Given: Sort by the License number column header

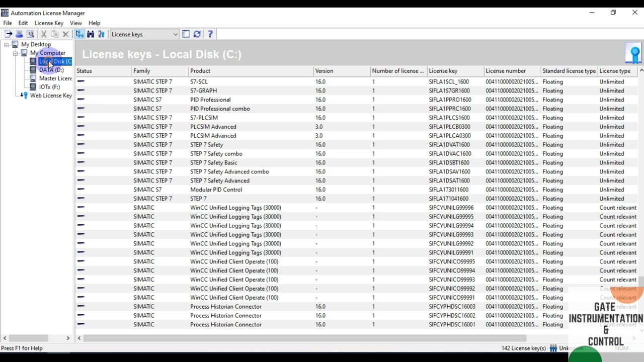Looking at the screenshot, I should (513, 71).
